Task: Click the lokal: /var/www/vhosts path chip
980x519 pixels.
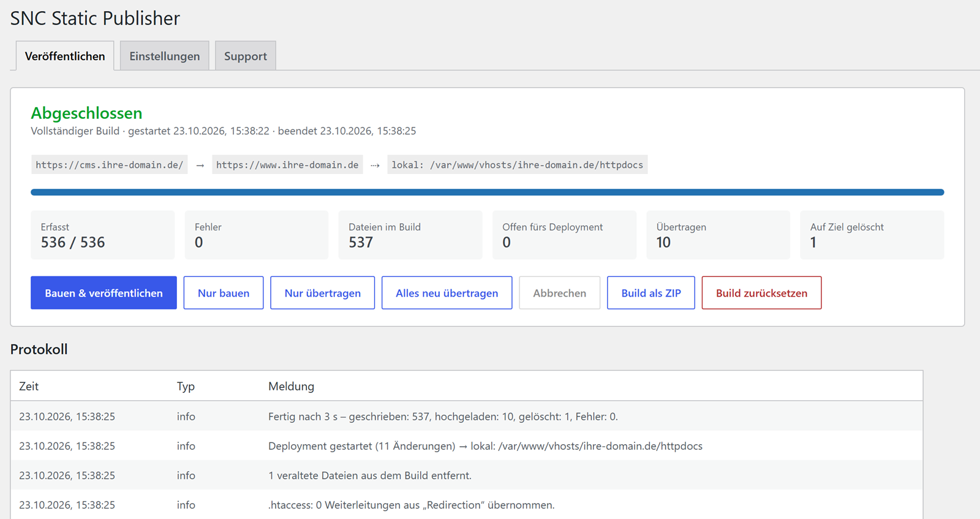Action: tap(518, 165)
